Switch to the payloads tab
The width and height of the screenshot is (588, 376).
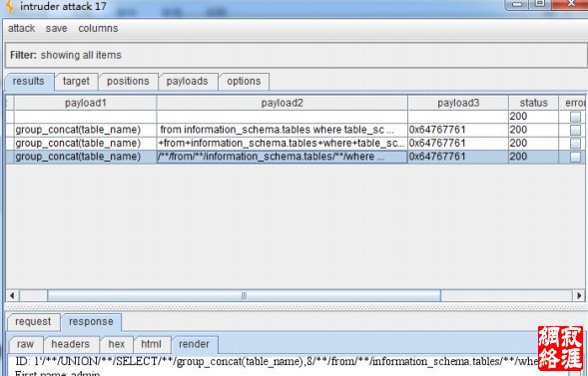tap(187, 81)
